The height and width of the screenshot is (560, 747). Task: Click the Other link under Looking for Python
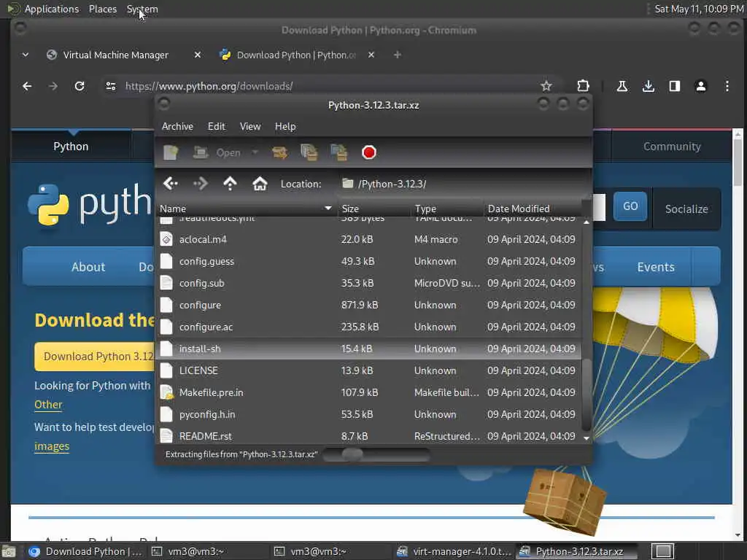(48, 404)
